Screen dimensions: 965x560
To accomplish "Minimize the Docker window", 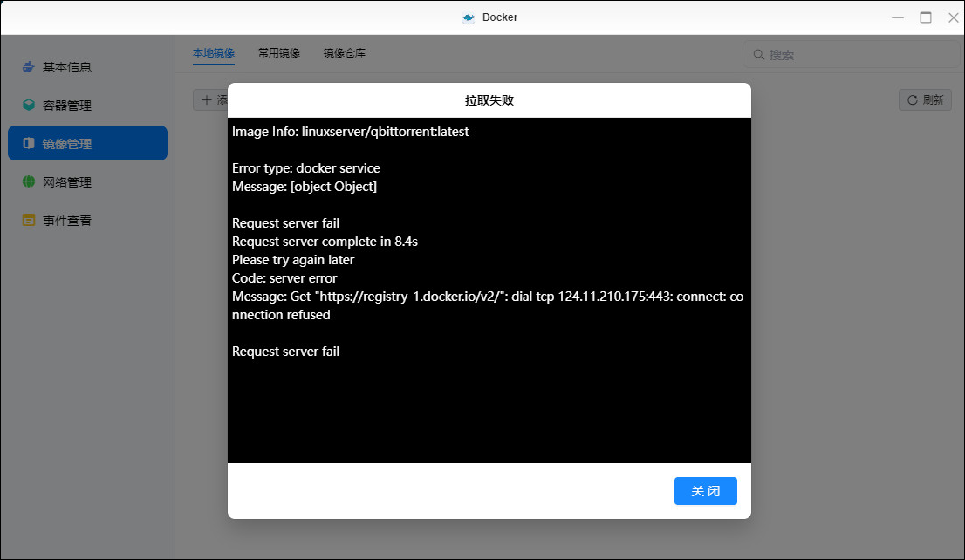I will pyautogui.click(x=898, y=17).
